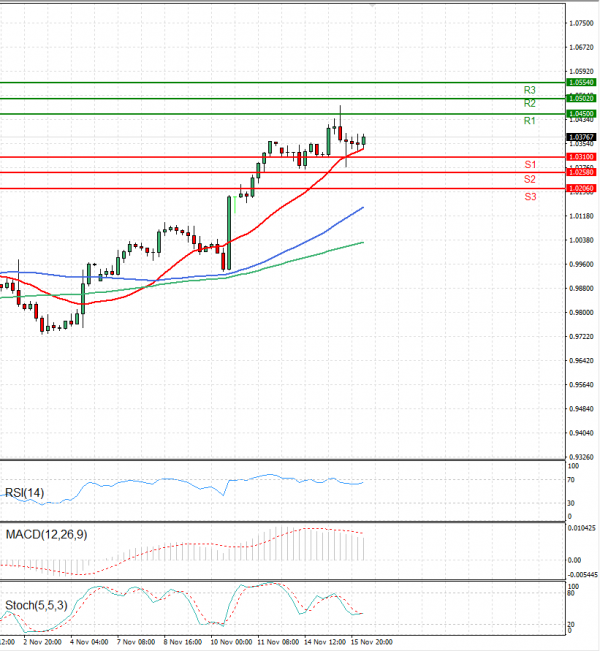This screenshot has width=600, height=651.
Task: Click the 14 Nov 12:00 time label
Action: (325, 642)
